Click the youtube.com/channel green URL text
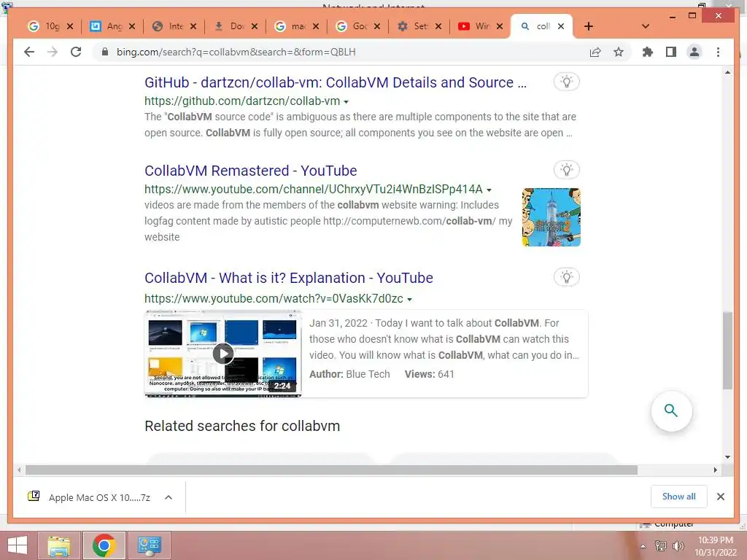The height and width of the screenshot is (560, 747). click(314, 189)
